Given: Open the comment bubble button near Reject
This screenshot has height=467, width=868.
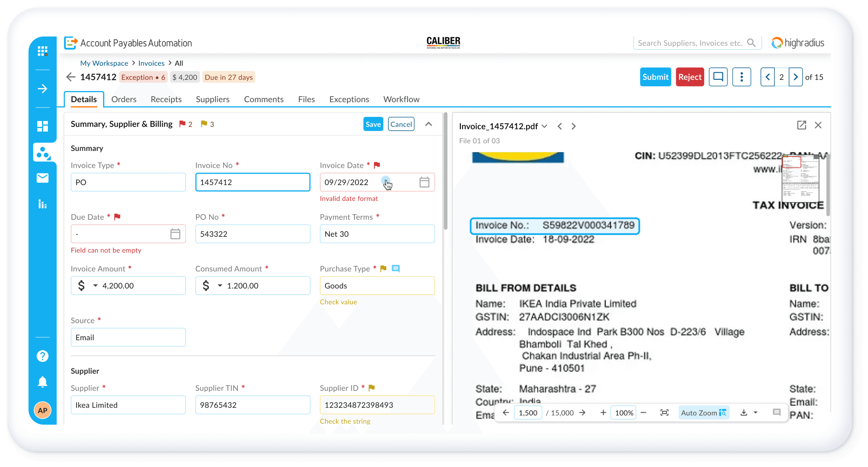Looking at the screenshot, I should click(718, 77).
